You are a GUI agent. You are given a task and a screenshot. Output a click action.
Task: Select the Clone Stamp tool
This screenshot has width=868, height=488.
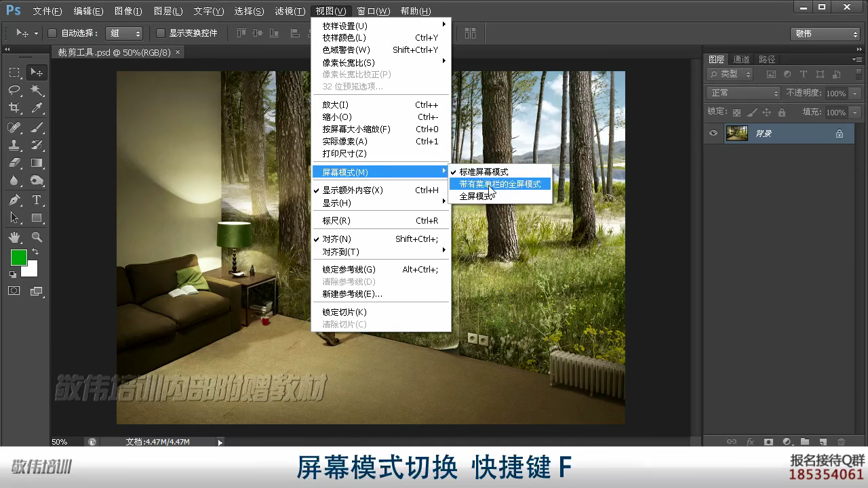tap(14, 145)
